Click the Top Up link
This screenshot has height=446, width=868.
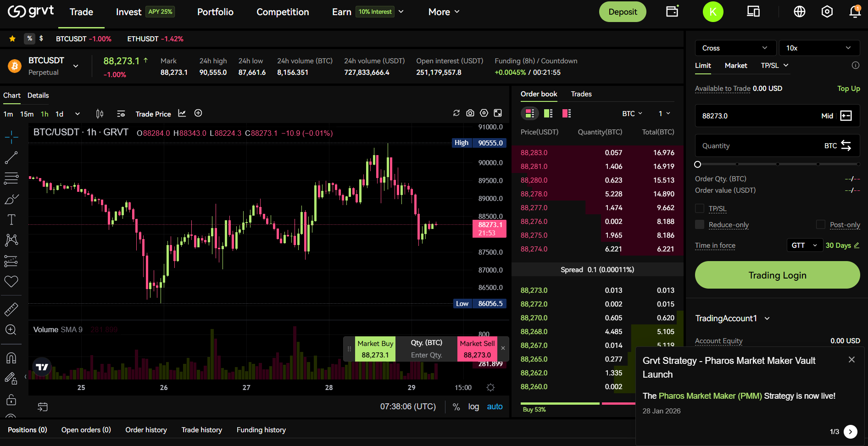point(848,89)
